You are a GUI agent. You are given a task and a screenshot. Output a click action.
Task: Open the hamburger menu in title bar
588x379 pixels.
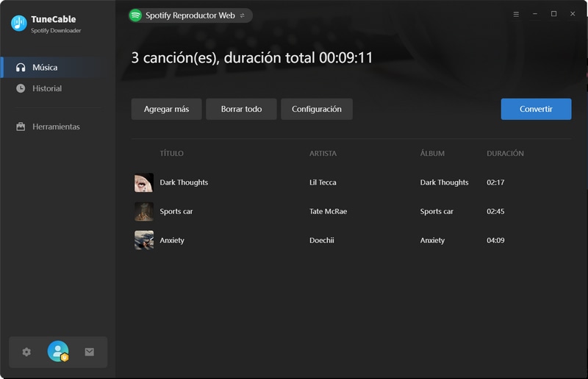(x=516, y=14)
